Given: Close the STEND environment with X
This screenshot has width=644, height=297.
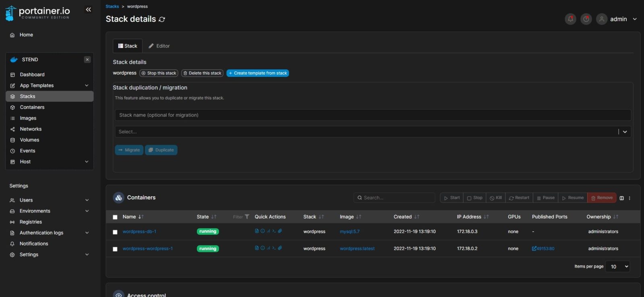Looking at the screenshot, I should [x=87, y=60].
